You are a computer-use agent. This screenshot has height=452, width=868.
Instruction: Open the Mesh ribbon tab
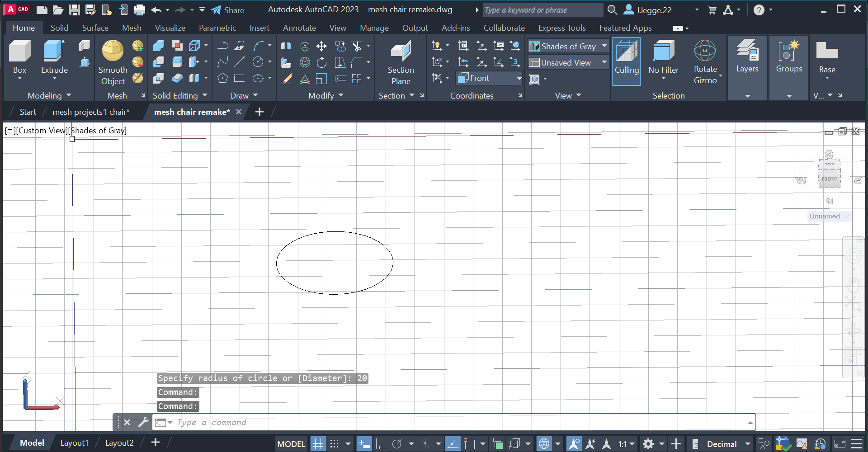tap(132, 28)
